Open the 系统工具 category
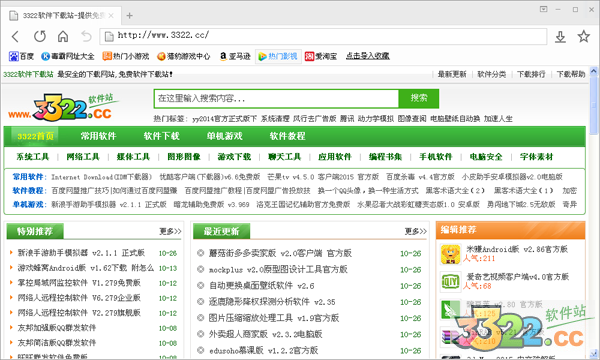The image size is (600, 360). [x=33, y=157]
